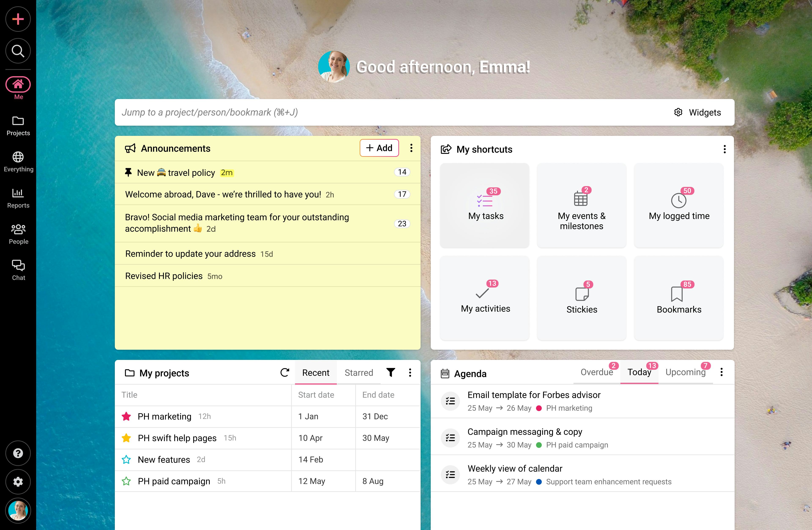Open the Stickies shortcut

click(581, 298)
